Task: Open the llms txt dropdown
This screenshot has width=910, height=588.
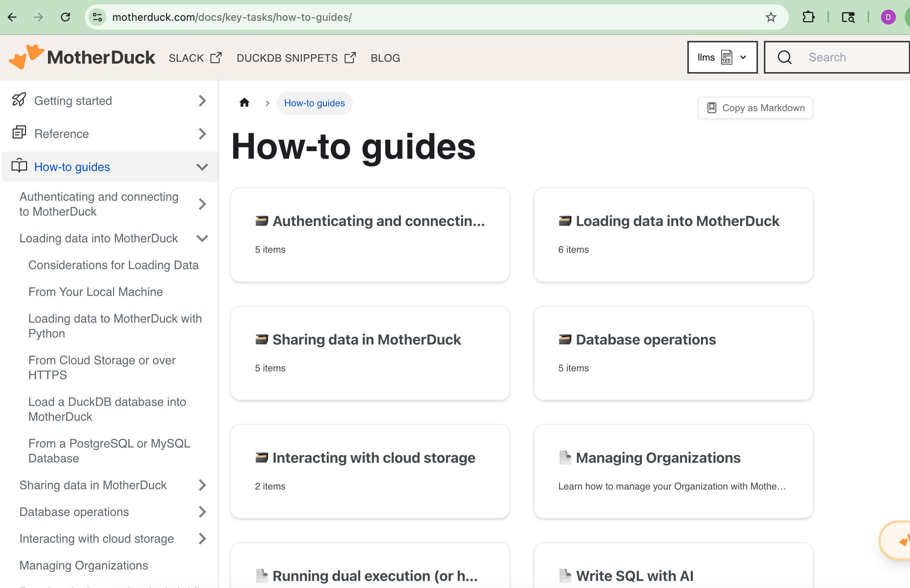Action: click(722, 57)
